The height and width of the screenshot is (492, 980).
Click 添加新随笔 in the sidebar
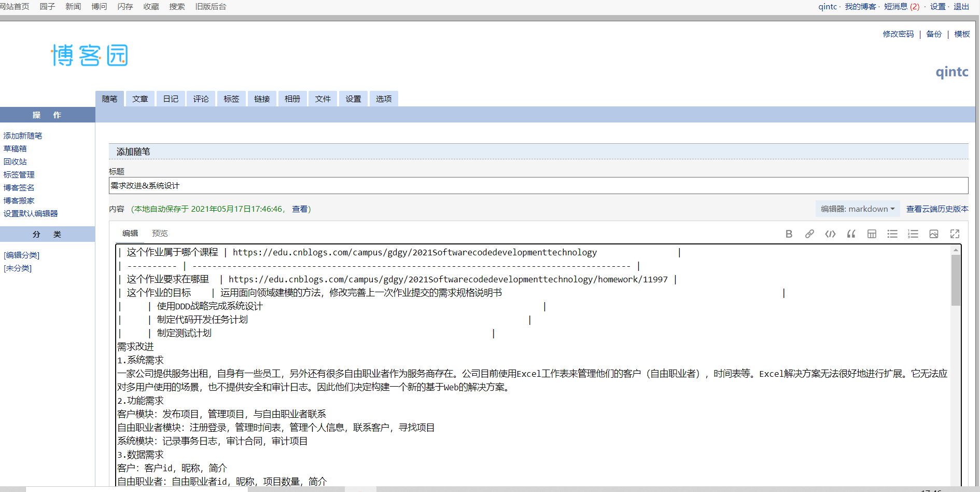pos(23,136)
